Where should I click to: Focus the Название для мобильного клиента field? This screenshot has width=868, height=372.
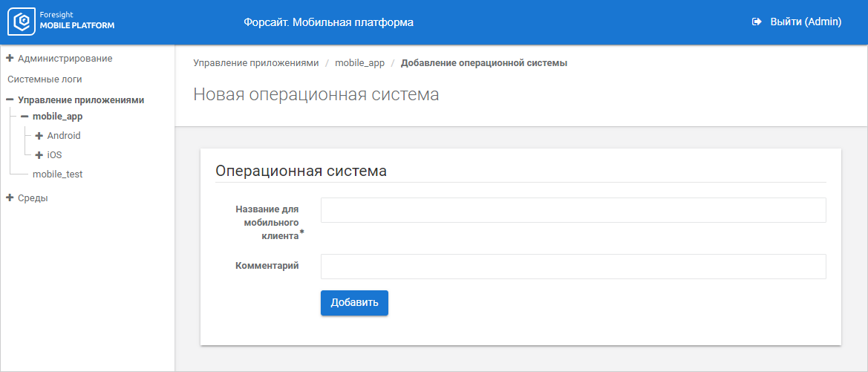[572, 210]
